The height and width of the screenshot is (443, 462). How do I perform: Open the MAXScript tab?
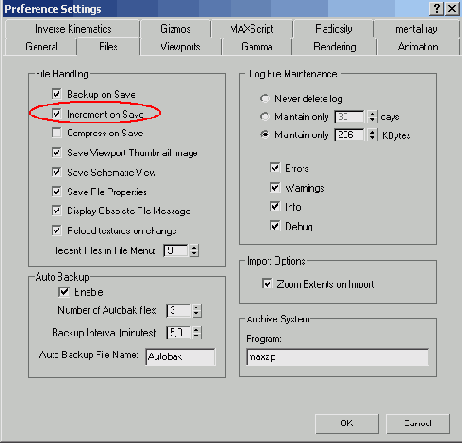[252, 29]
